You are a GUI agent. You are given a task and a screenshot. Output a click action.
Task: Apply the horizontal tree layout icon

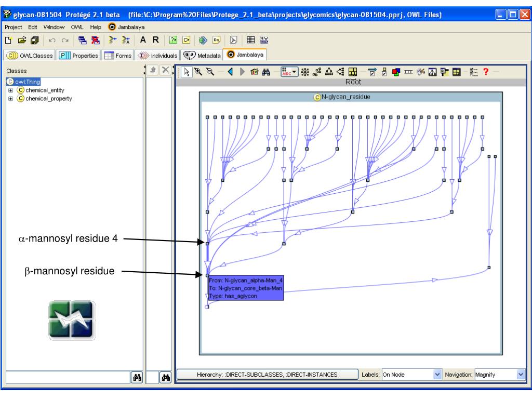point(340,72)
